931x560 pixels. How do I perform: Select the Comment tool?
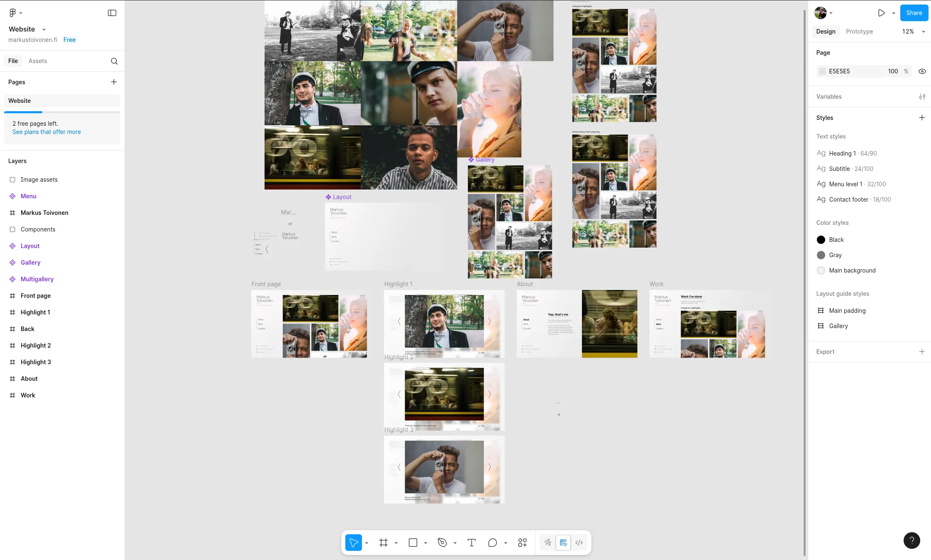(493, 543)
